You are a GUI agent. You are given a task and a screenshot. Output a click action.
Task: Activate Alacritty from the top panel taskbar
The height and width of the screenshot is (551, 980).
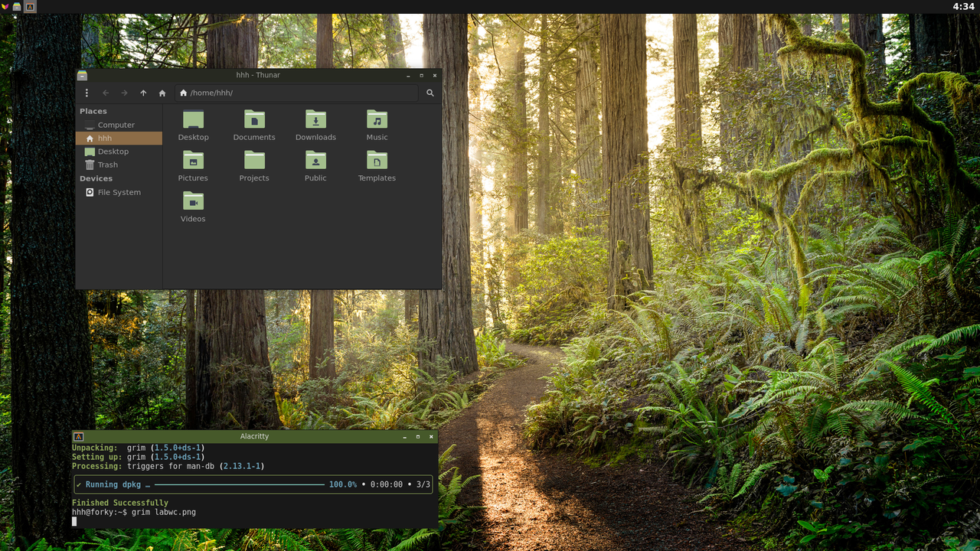click(x=31, y=7)
